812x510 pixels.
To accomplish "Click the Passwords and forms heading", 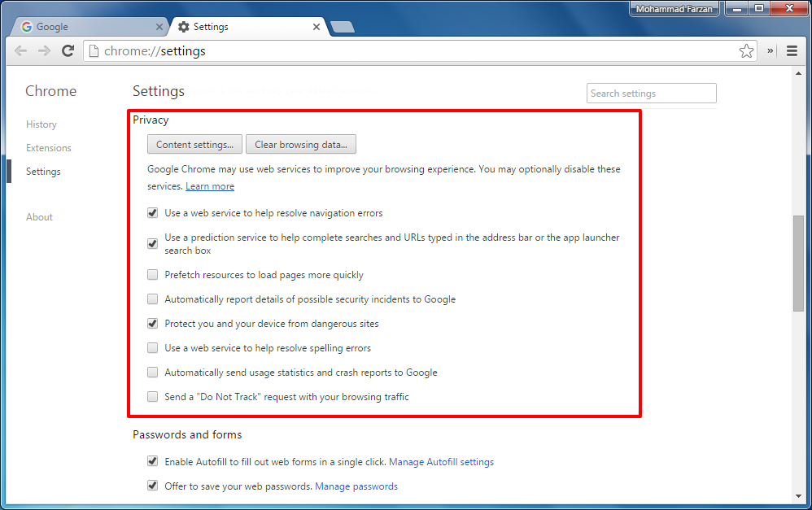I will [187, 434].
